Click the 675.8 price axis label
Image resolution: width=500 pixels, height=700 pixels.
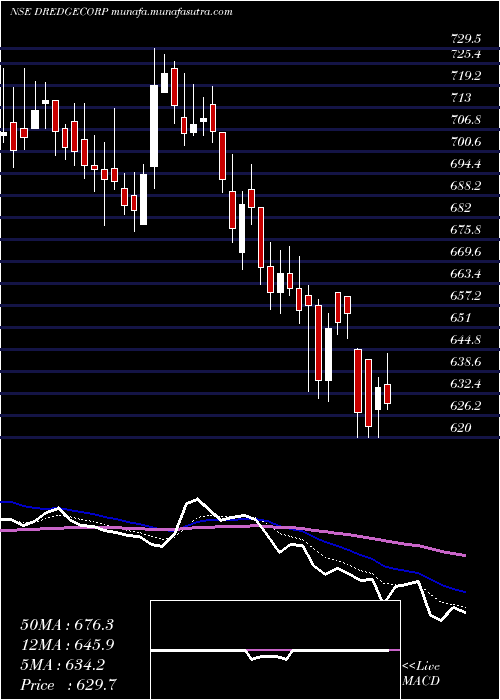[x=468, y=230]
